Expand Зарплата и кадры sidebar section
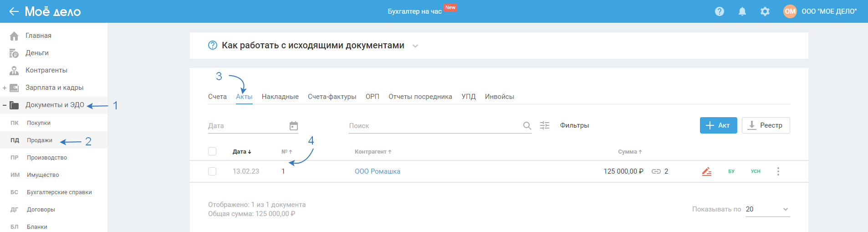868x232 pixels. click(x=5, y=88)
